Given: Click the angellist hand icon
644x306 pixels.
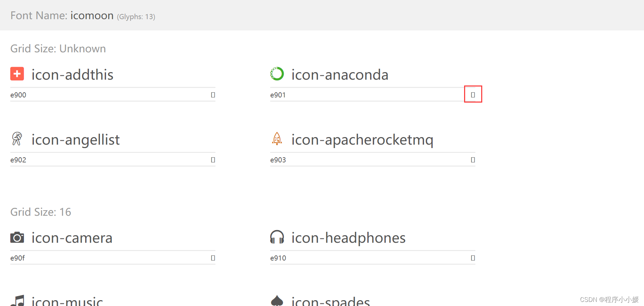Looking at the screenshot, I should coord(17,139).
